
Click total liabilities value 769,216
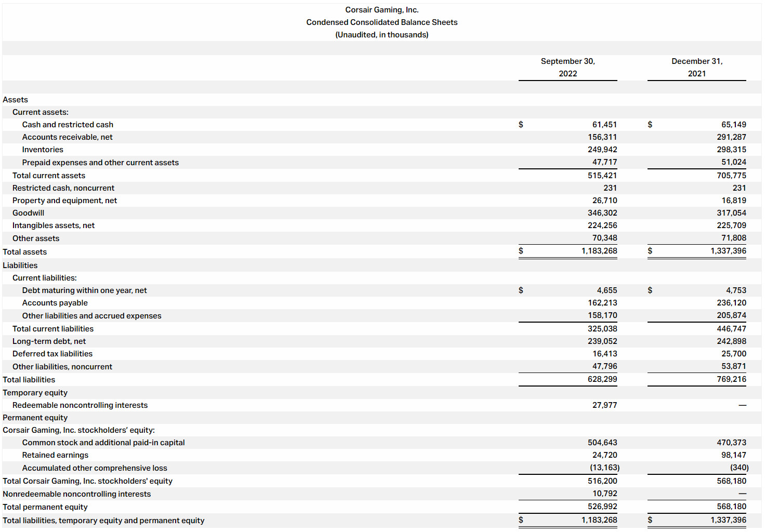pyautogui.click(x=732, y=379)
